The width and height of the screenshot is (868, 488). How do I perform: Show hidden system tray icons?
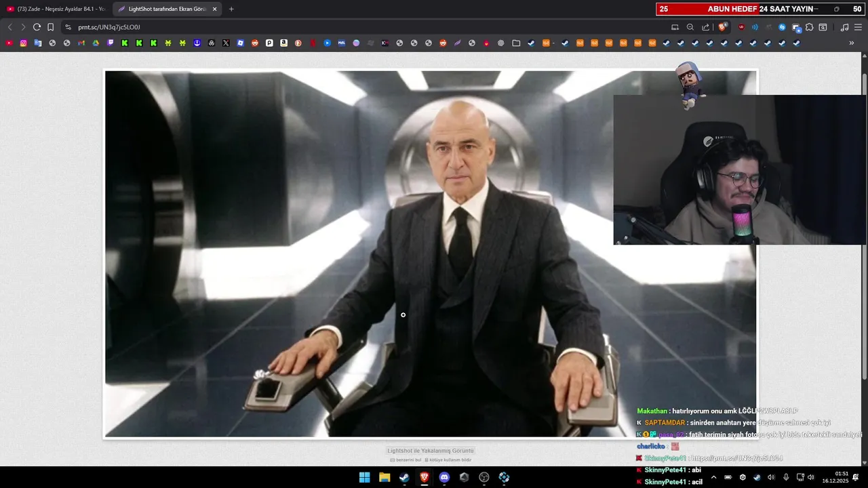pos(713,477)
